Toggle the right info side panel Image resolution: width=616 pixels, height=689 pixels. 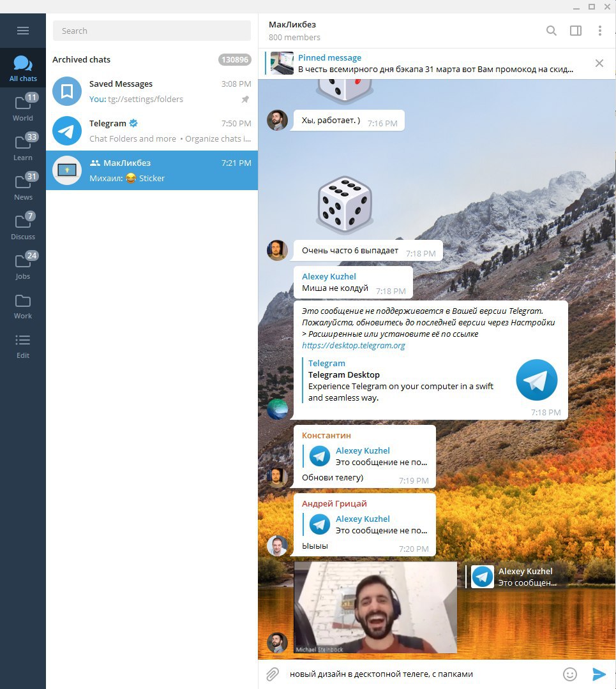point(576,31)
